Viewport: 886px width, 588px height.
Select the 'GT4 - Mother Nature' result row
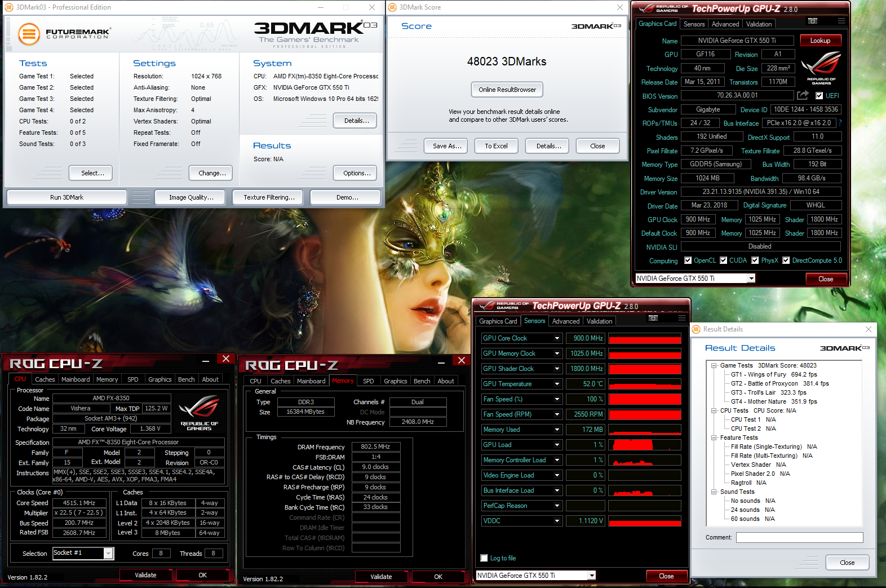[x=774, y=401]
